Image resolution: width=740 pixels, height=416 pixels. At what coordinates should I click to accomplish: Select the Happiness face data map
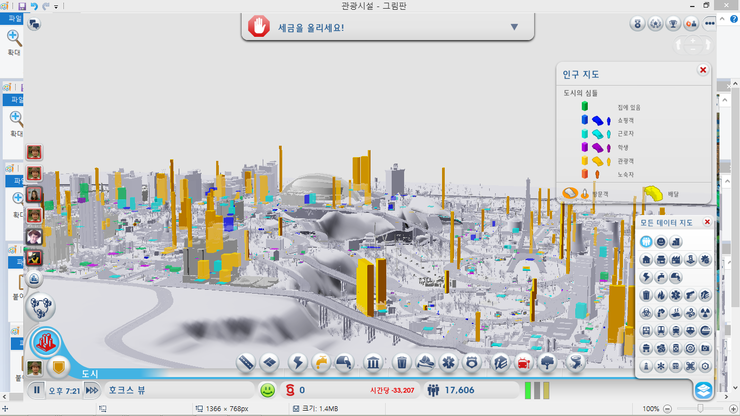coord(661,242)
